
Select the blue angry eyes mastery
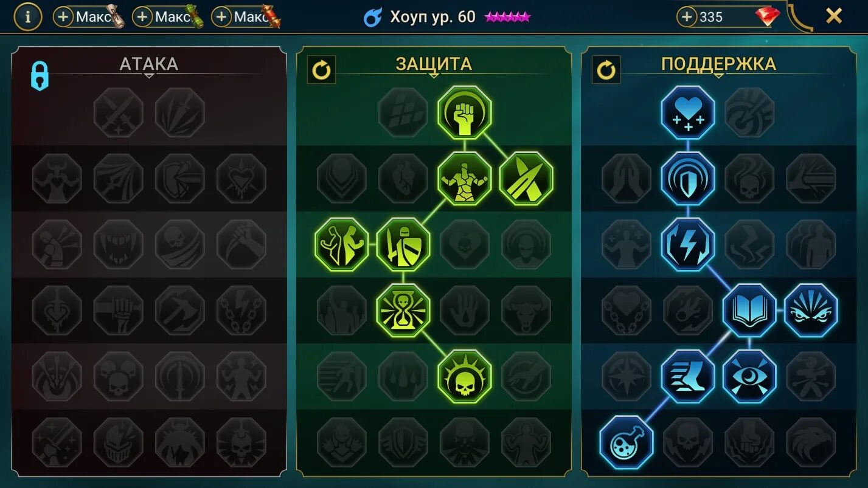coord(811,311)
